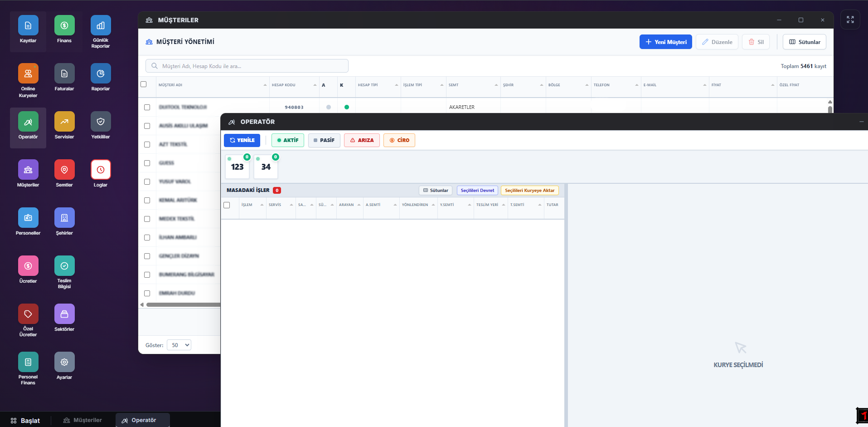This screenshot has width=868, height=427.
Task: Sort by Müşteri Adı column arrow
Action: [x=265, y=85]
